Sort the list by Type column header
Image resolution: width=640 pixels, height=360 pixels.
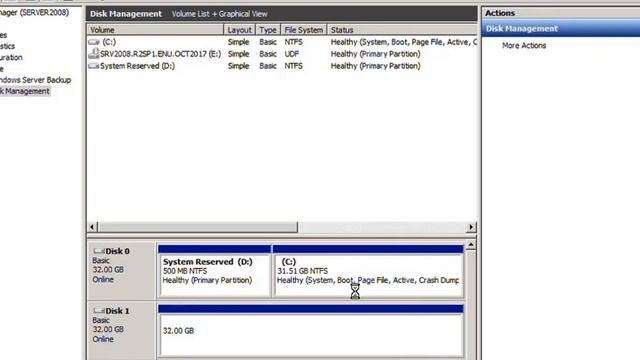[x=268, y=30]
